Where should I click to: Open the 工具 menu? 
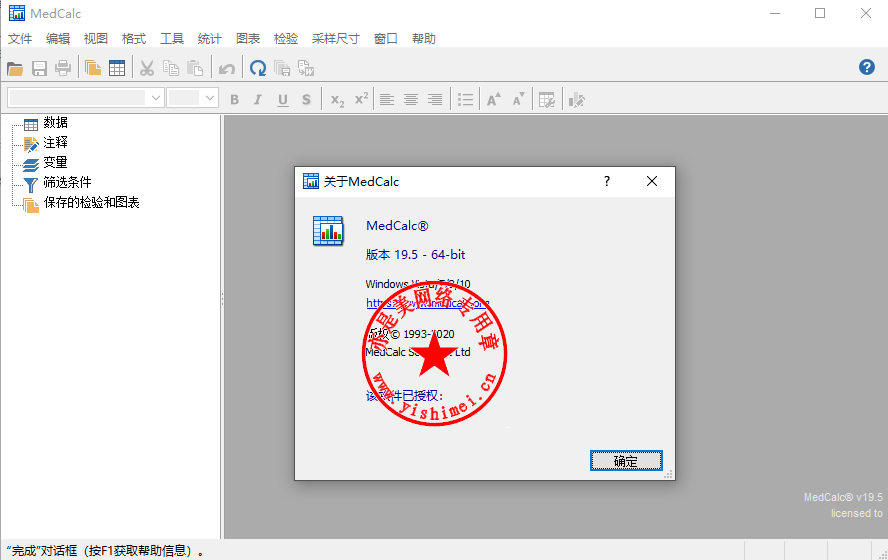172,39
